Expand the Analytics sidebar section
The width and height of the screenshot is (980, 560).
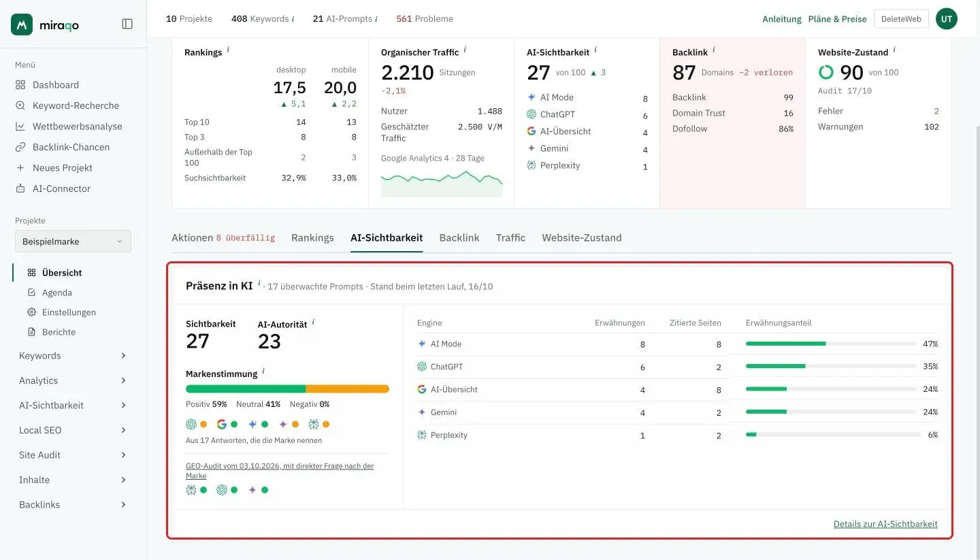pyautogui.click(x=73, y=380)
